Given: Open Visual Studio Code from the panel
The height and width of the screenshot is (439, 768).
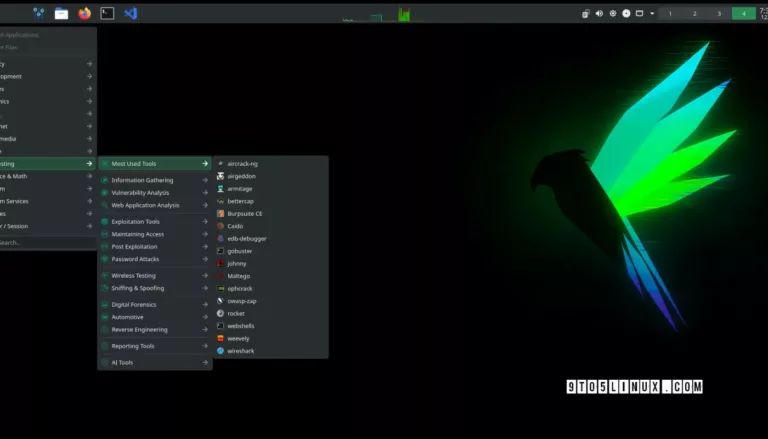Looking at the screenshot, I should click(x=130, y=13).
